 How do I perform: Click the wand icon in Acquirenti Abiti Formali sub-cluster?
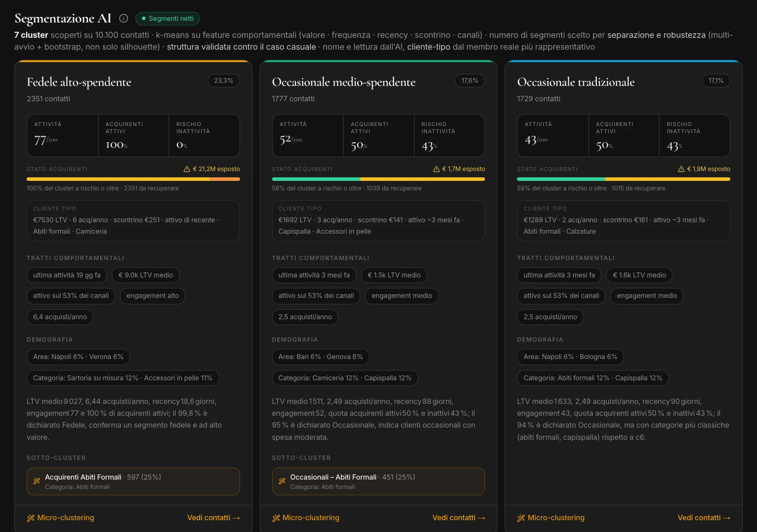[x=37, y=481]
